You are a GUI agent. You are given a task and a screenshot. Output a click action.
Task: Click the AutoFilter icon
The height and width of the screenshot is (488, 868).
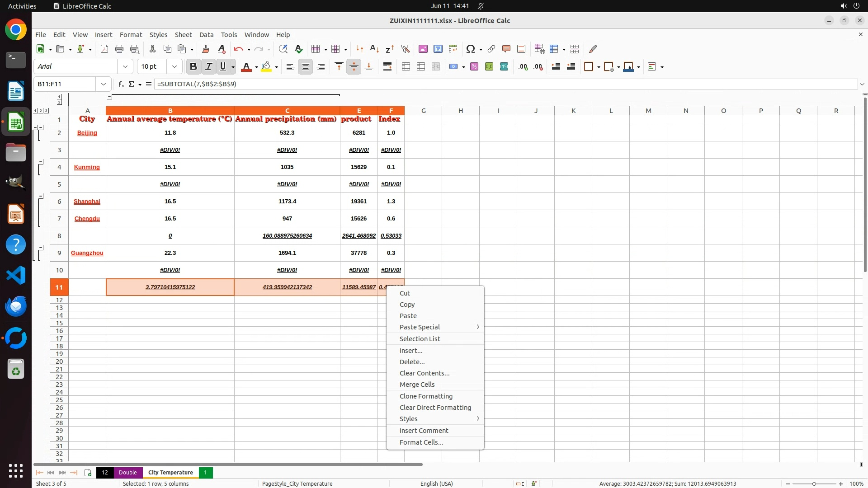405,49
